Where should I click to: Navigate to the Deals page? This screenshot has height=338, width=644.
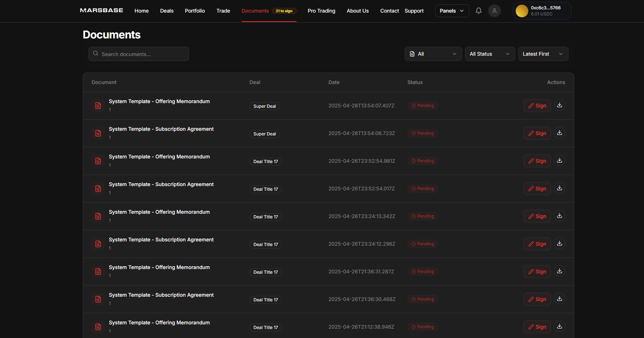click(x=167, y=11)
